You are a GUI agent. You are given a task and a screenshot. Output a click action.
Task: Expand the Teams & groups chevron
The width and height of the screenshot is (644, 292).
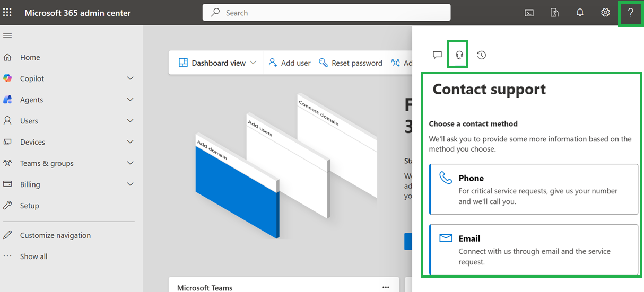(x=130, y=163)
